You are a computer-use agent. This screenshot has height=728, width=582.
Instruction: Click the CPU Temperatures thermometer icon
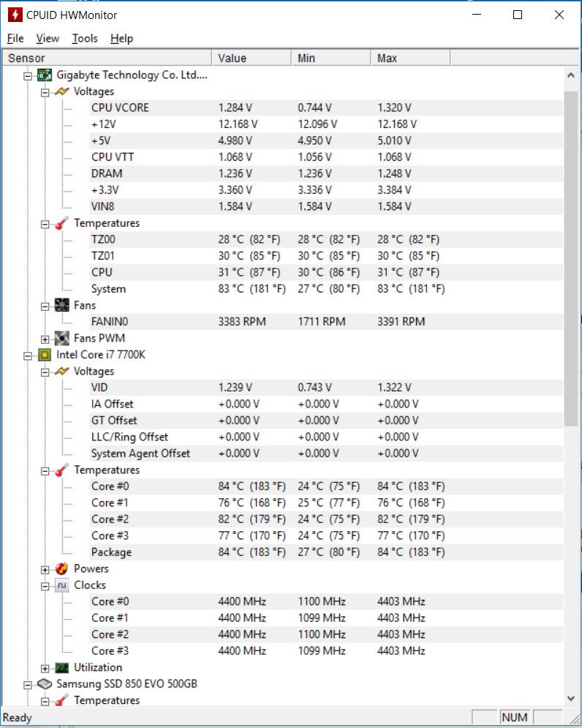click(61, 470)
